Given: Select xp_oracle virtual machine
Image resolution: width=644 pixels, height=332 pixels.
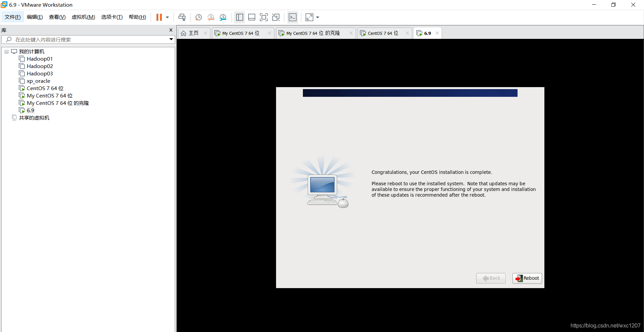Looking at the screenshot, I should pos(39,81).
